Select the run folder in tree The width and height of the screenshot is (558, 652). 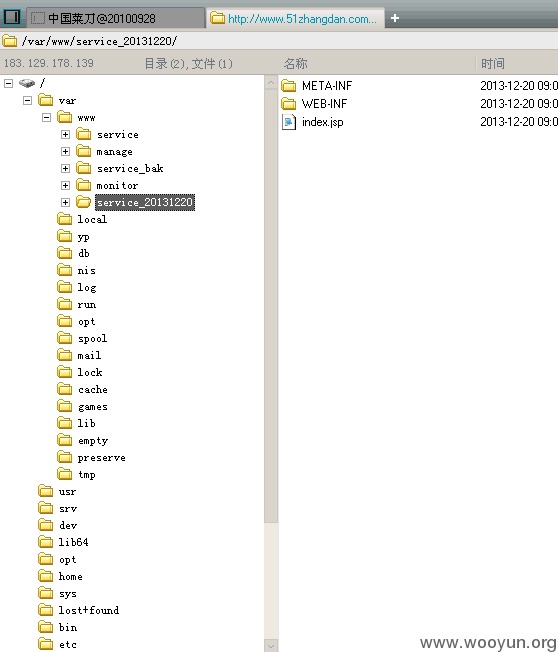pyautogui.click(x=87, y=305)
